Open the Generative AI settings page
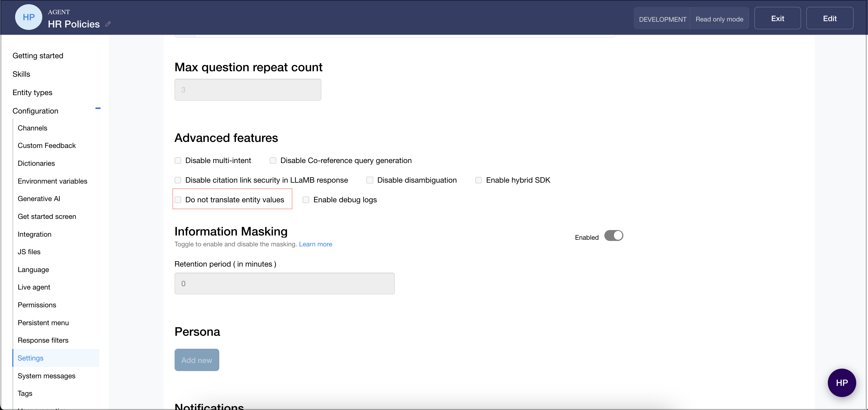The width and height of the screenshot is (868, 410). (39, 199)
